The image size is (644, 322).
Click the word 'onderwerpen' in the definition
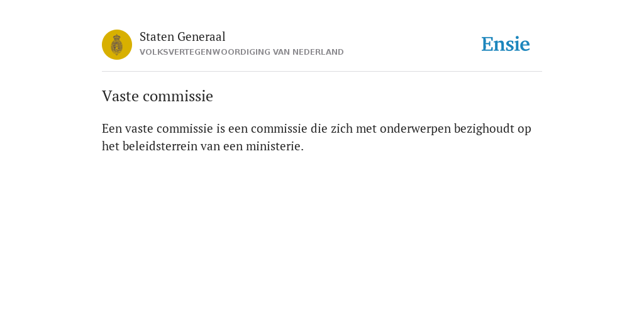(415, 129)
